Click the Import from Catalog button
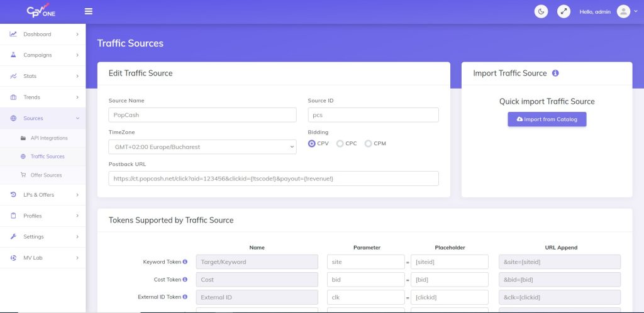This screenshot has height=313, width=644. [547, 119]
